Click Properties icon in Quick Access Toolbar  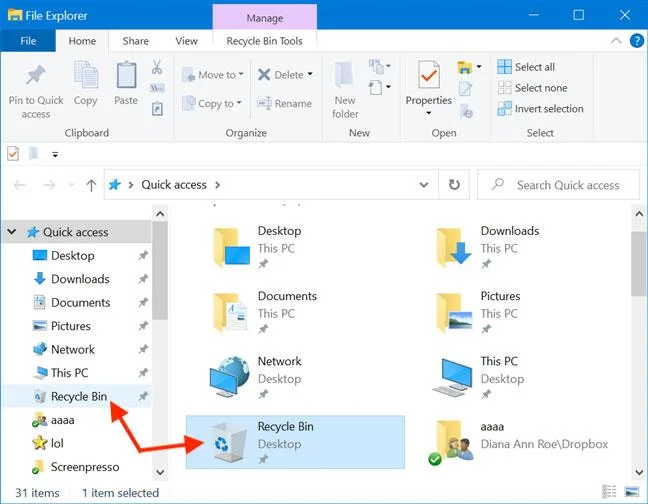(13, 154)
